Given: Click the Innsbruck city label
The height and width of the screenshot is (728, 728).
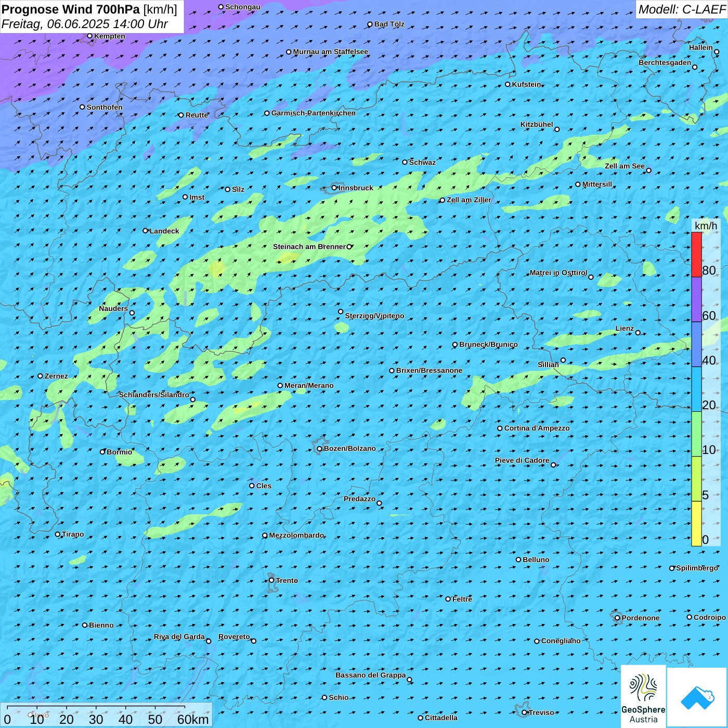Looking at the screenshot, I should 356,188.
